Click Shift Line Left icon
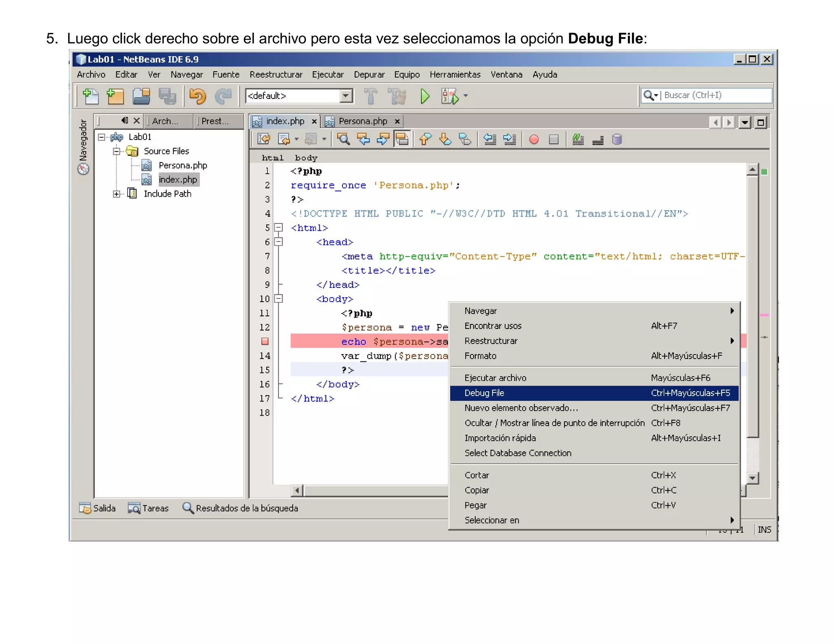 point(489,139)
